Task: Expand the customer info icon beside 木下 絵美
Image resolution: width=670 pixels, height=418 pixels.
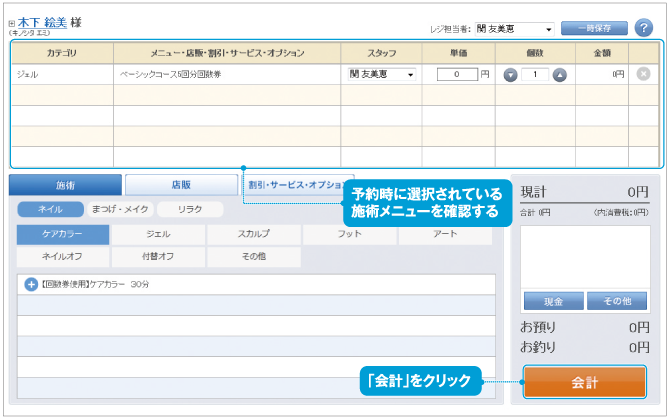Action: coord(11,23)
